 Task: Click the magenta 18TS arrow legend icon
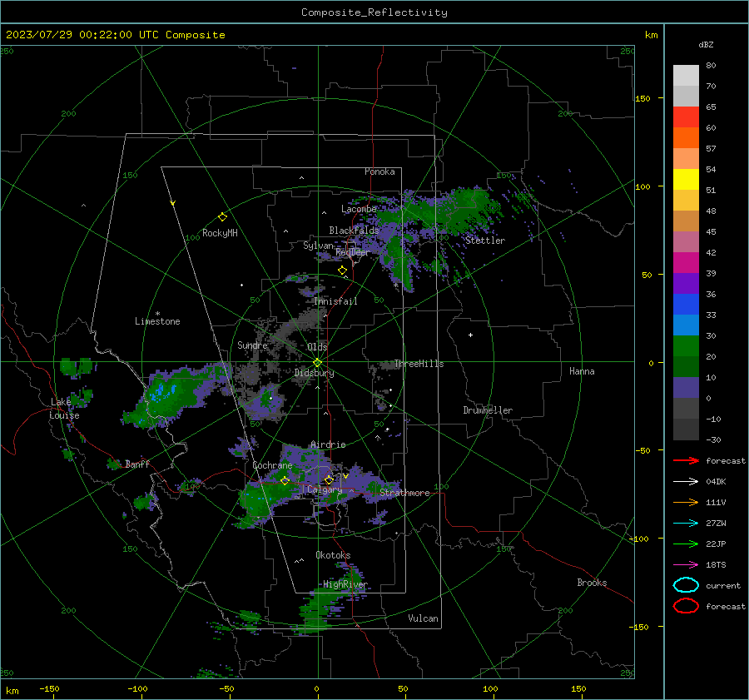pyautogui.click(x=686, y=565)
